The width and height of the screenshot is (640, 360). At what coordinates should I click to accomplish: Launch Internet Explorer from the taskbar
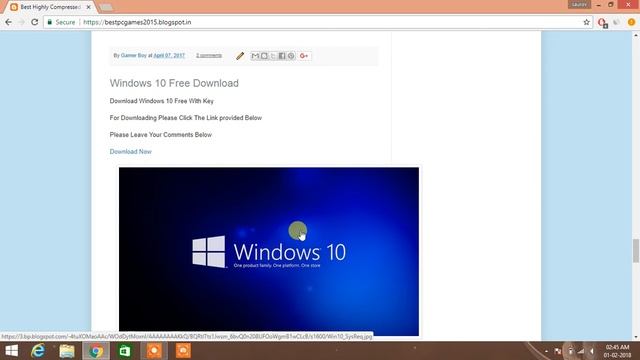[x=38, y=351]
